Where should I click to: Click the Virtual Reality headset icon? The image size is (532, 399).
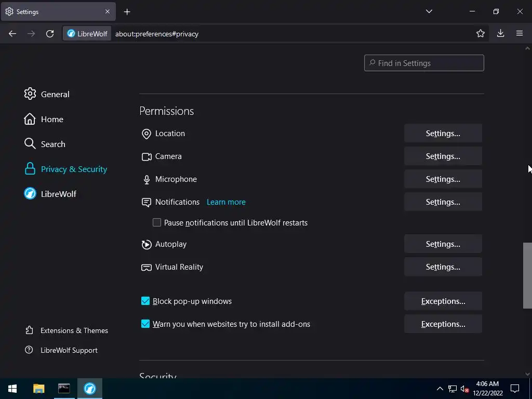coord(146,268)
